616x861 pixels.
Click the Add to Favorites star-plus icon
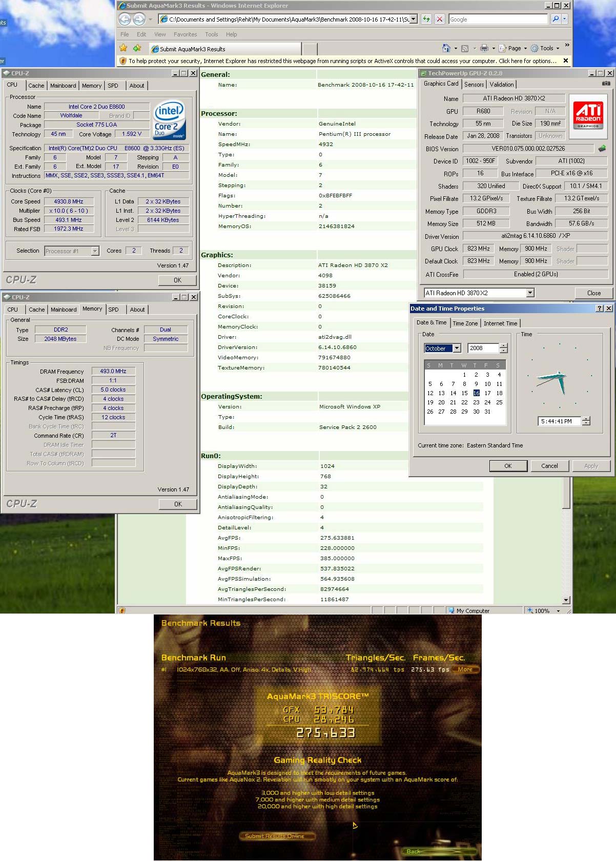pyautogui.click(x=137, y=48)
